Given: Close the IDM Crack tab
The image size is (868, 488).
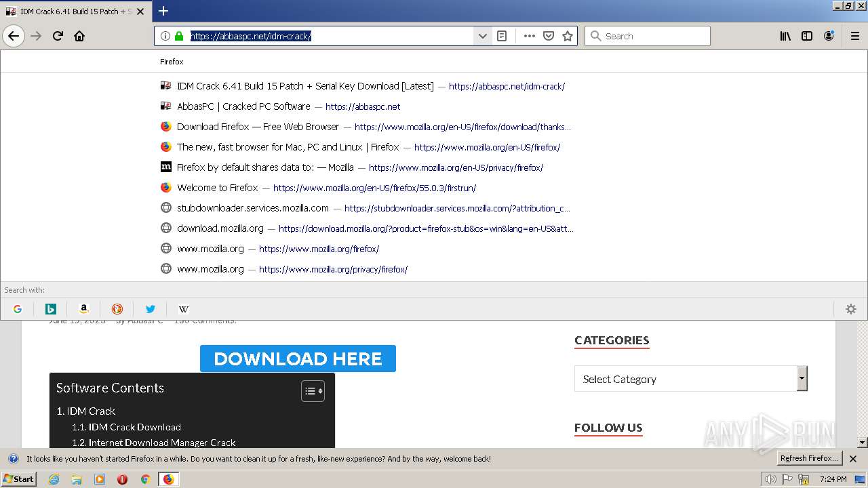Looking at the screenshot, I should click(x=140, y=12).
